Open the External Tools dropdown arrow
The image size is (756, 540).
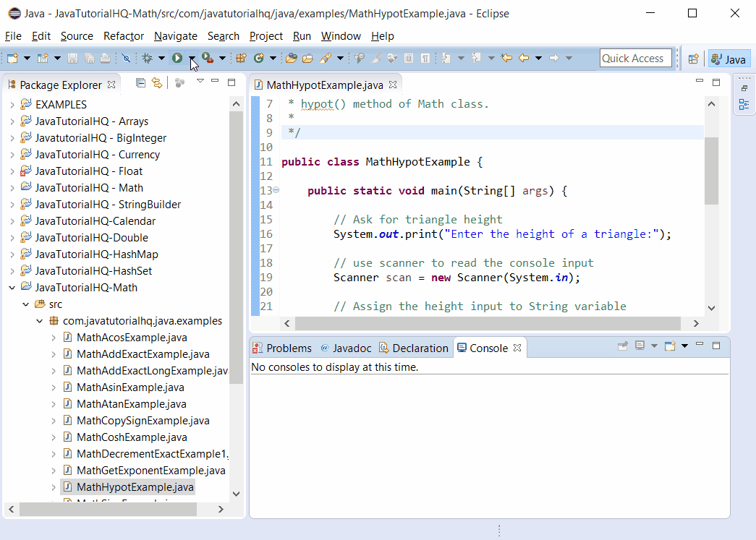[222, 59]
